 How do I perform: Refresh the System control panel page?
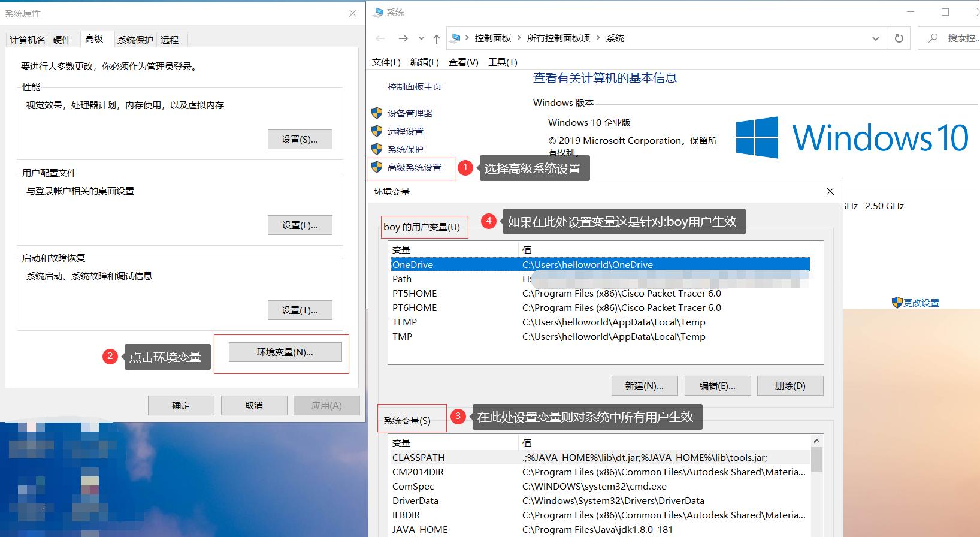coord(899,38)
